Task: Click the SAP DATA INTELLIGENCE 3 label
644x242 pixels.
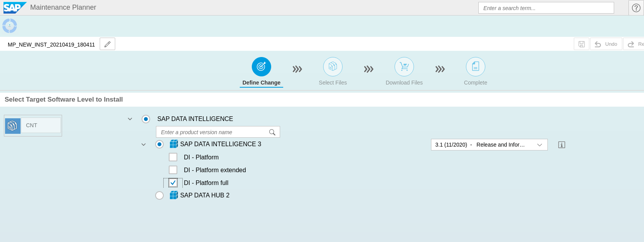Action: pos(221,144)
